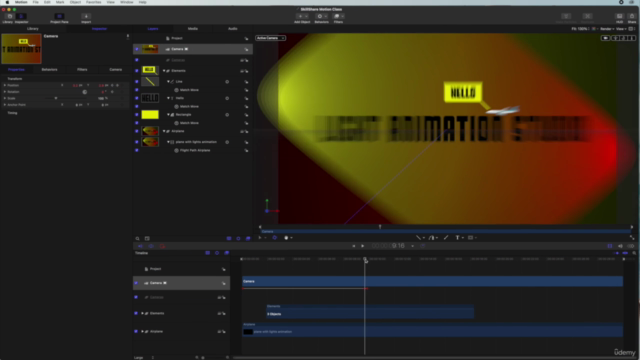
Task: Open the Behaviors toolbar menu
Action: (322, 17)
